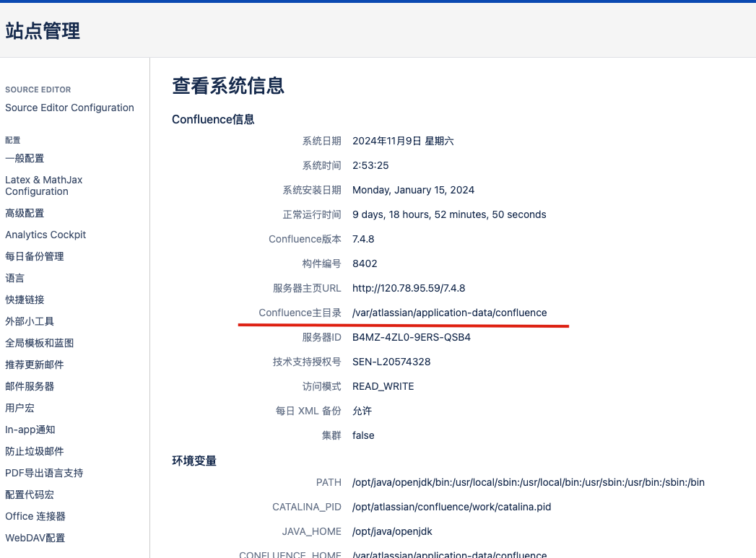Click cluster value false
This screenshot has height=558, width=756.
click(x=363, y=436)
